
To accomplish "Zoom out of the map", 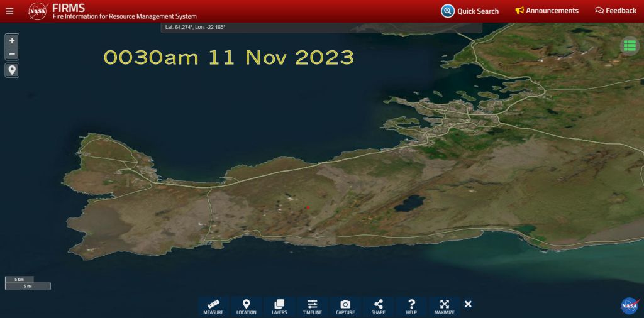I will (x=12, y=53).
